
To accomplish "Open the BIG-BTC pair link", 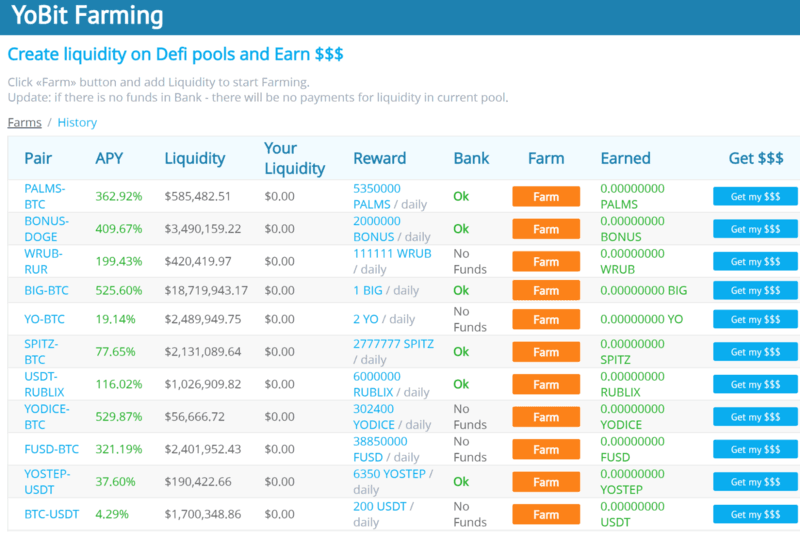I will click(46, 290).
